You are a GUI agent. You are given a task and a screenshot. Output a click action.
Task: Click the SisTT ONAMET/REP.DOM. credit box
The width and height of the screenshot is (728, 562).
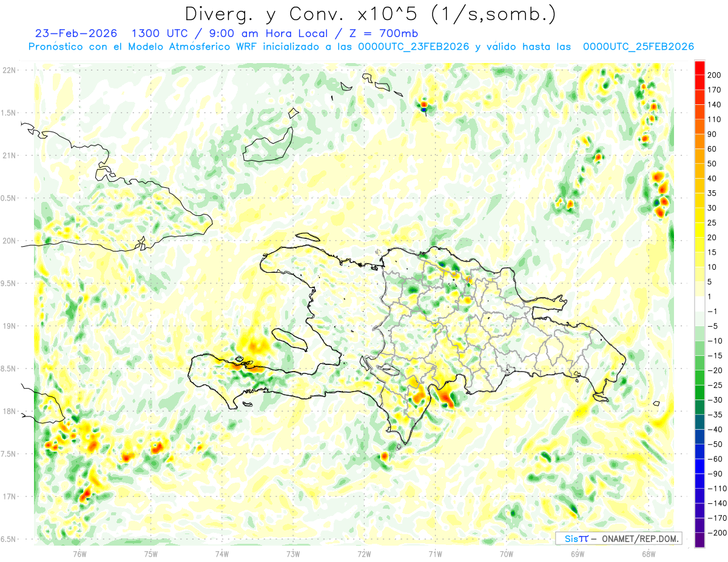point(618,538)
